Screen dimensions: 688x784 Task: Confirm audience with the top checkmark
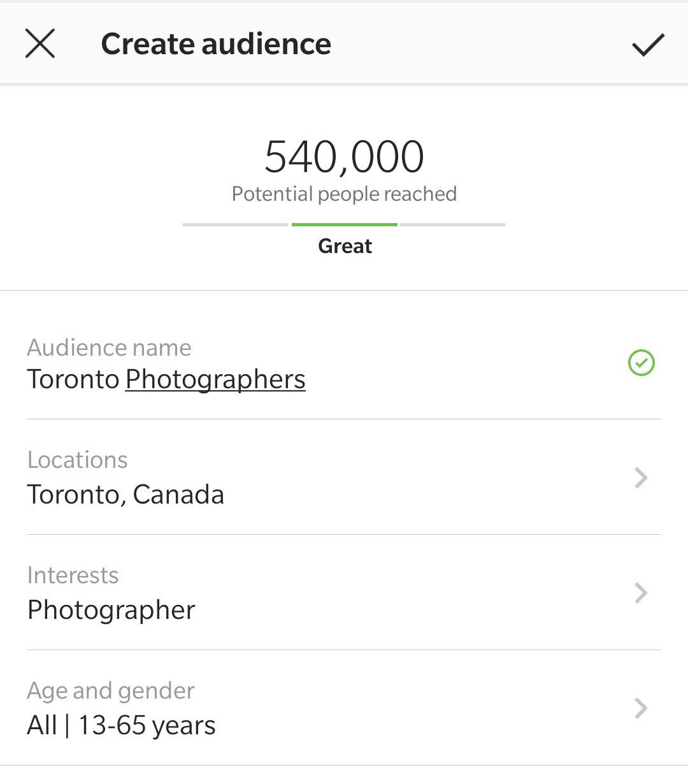648,45
